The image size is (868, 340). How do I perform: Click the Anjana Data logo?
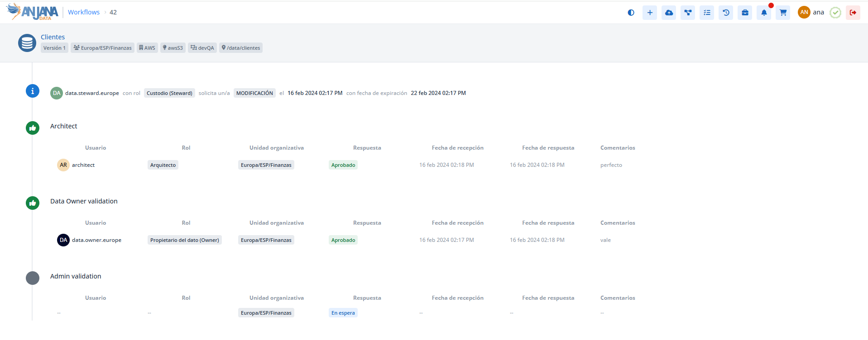(33, 12)
